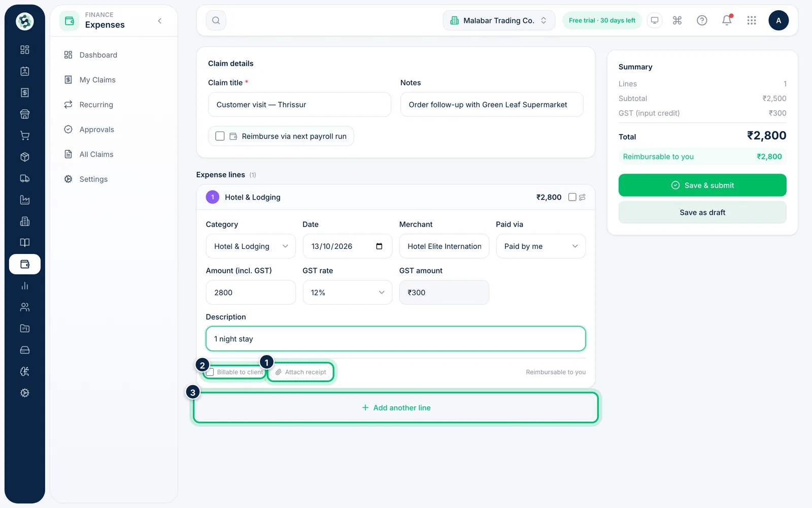This screenshot has width=812, height=508.
Task: Open the notifications bell
Action: [x=727, y=20]
